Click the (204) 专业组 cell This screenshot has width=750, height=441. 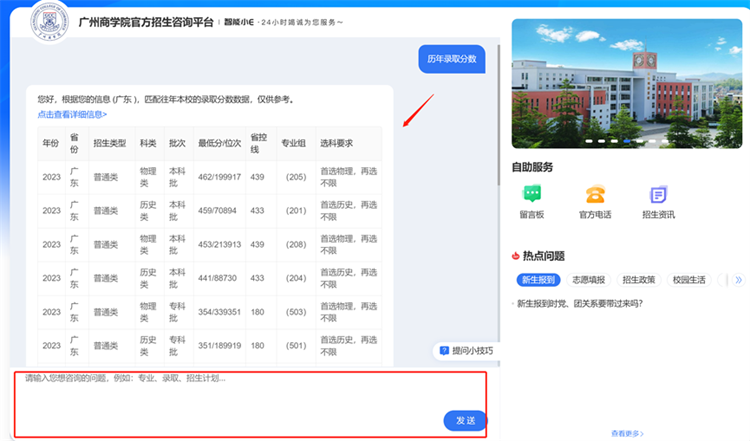[x=296, y=278]
